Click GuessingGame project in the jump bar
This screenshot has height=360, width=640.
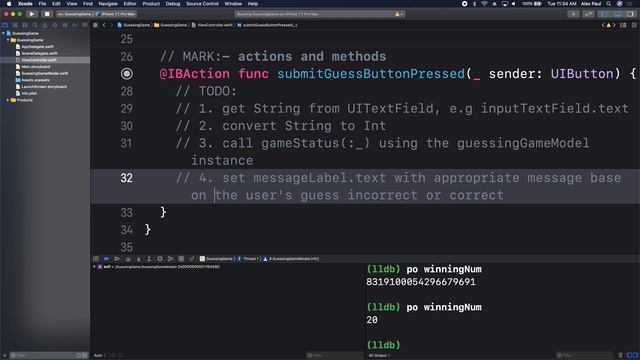[133, 25]
